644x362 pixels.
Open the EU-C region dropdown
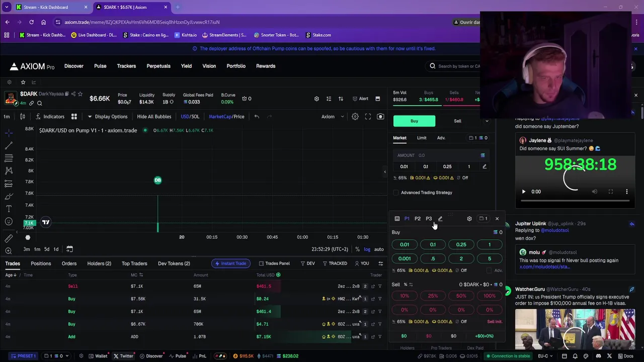pos(545,356)
